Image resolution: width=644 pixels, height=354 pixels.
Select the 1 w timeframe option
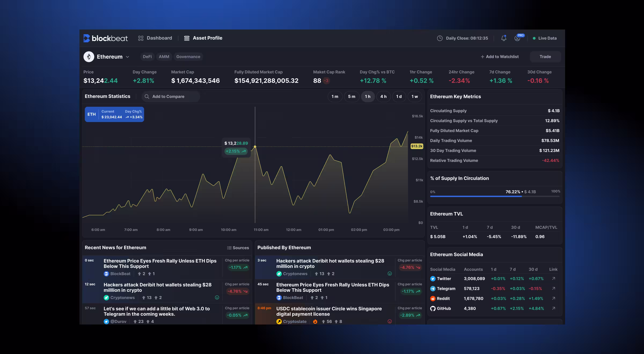pos(415,97)
